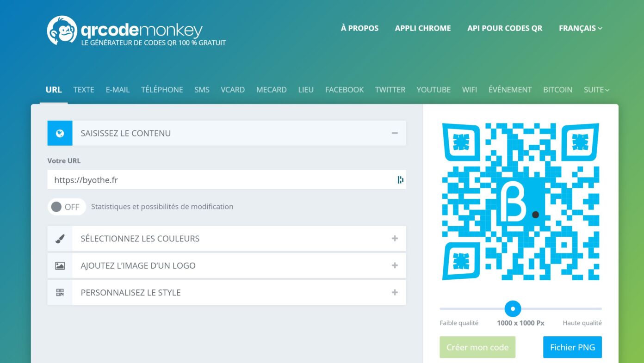Collapse section using the minus icon
The width and height of the screenshot is (644, 363).
click(395, 133)
